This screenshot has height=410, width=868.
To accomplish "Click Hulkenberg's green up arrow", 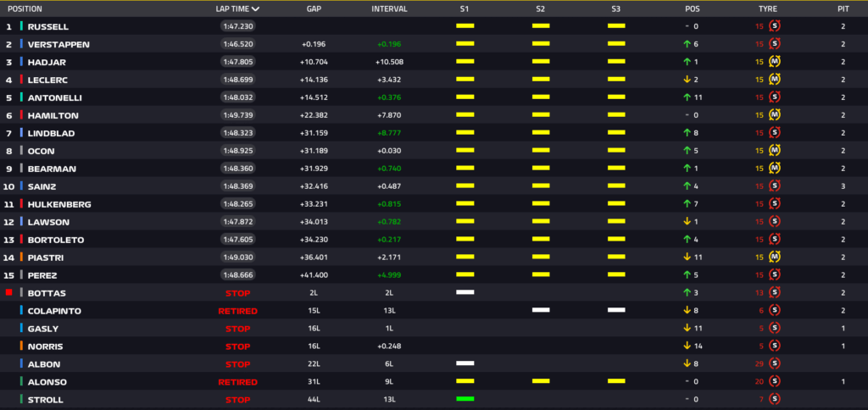I will (687, 203).
